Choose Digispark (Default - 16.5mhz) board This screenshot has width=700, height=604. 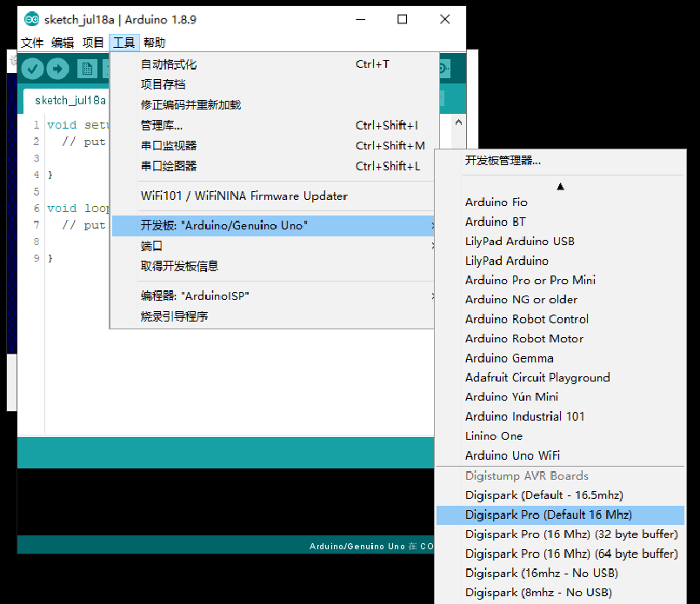pos(560,495)
